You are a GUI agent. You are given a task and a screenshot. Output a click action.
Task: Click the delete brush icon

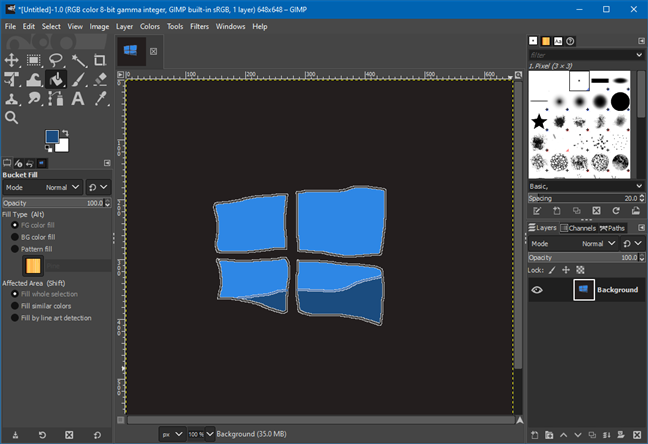596,211
